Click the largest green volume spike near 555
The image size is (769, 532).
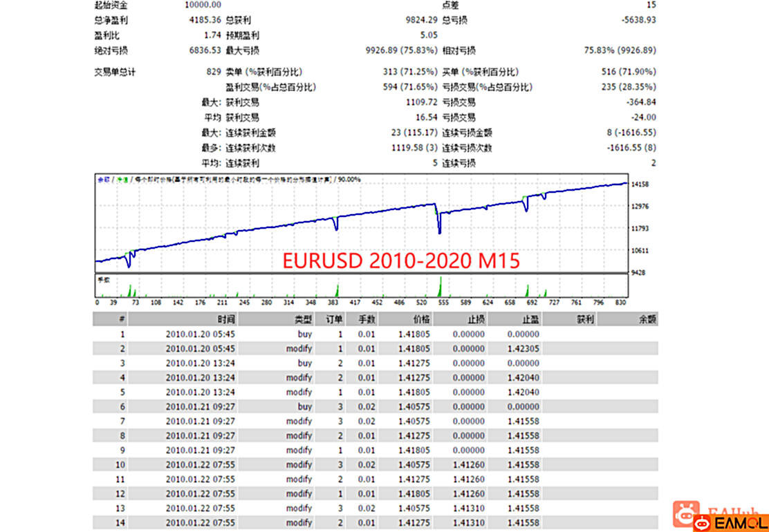pyautogui.click(x=440, y=287)
